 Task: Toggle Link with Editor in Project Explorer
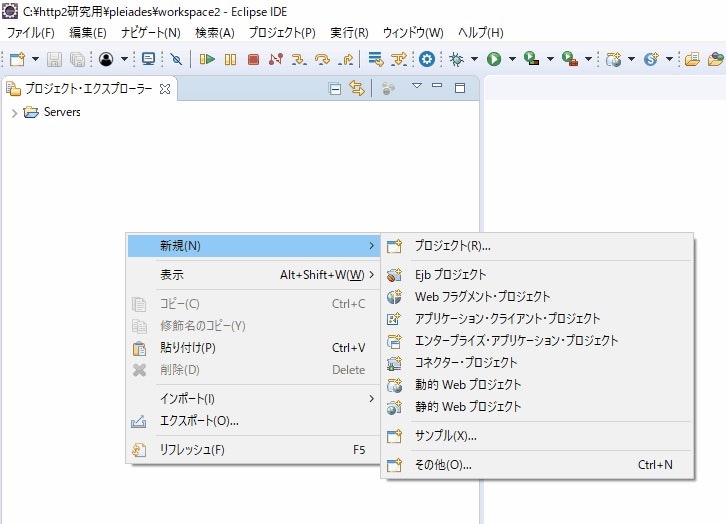pos(357,88)
